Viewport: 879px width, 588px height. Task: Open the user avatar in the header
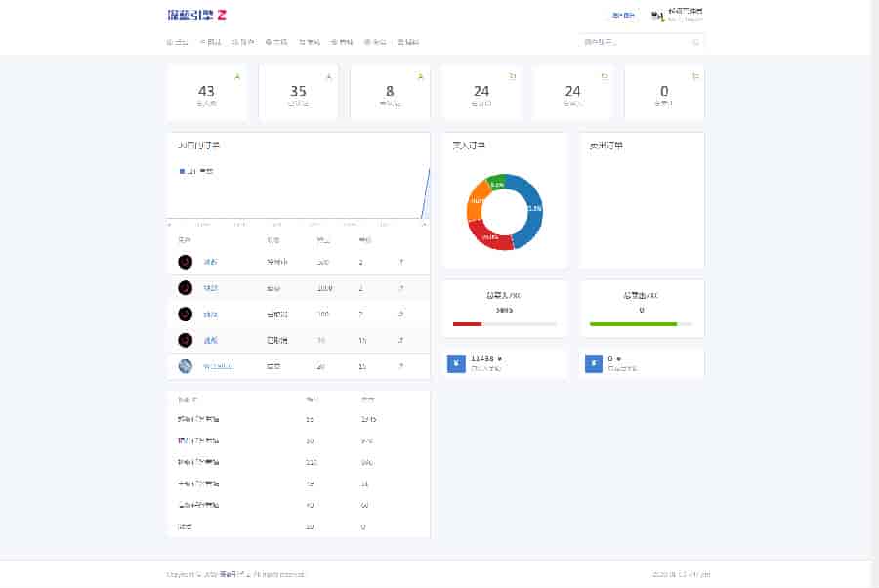pos(657,15)
